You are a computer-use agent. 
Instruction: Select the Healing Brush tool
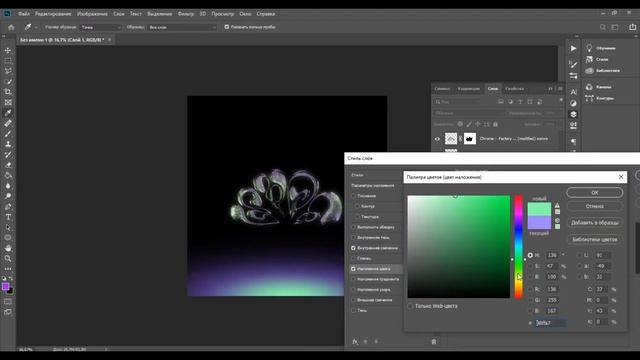8,123
